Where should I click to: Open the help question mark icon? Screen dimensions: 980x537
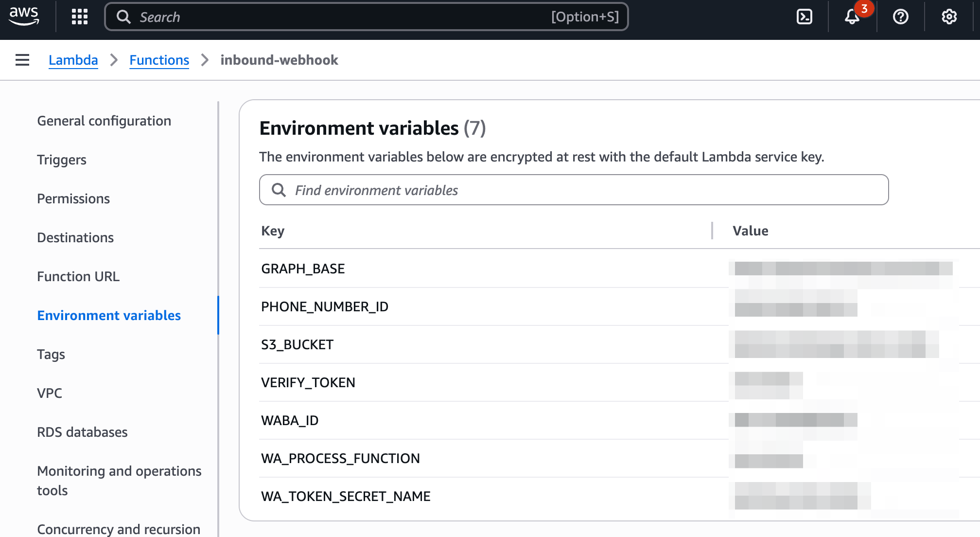(x=901, y=17)
